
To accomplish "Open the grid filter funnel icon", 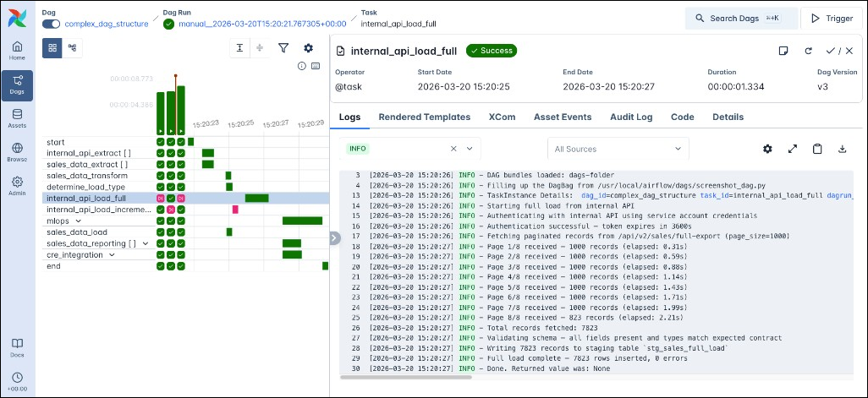I will [x=283, y=48].
